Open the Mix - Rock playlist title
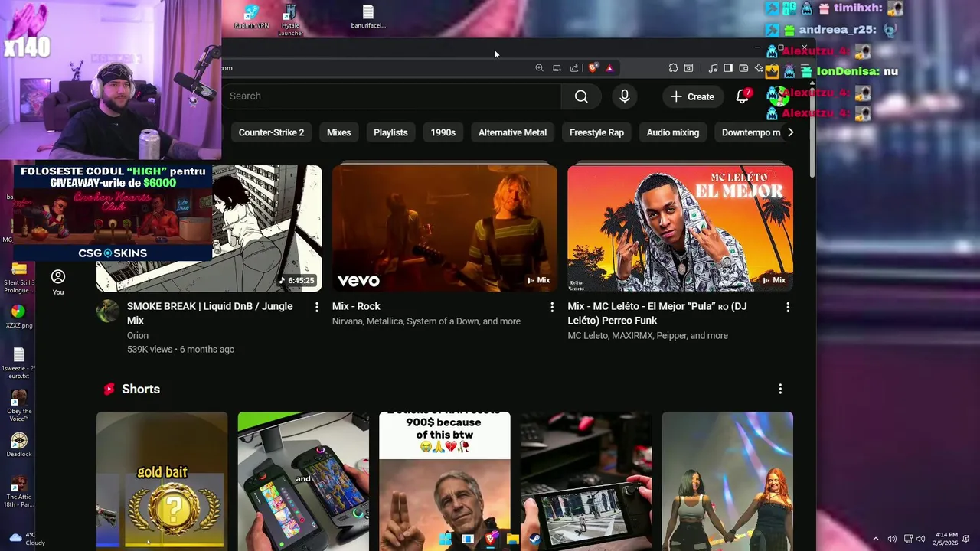The image size is (980, 551). [x=356, y=306]
